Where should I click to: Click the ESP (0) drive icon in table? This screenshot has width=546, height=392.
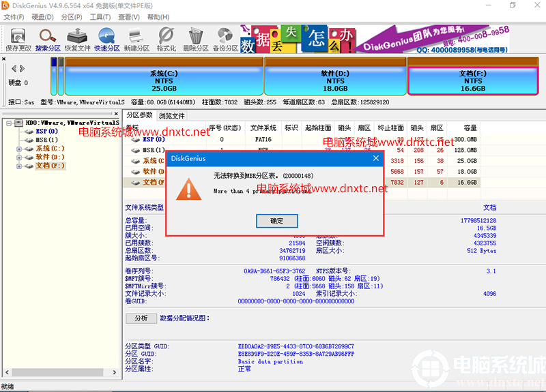135,140
